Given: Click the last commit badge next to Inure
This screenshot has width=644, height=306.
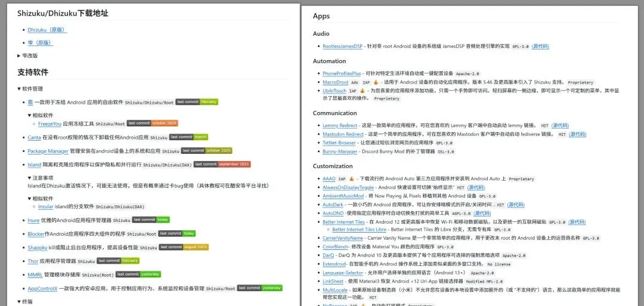Looking at the screenshot, I should pyautogui.click(x=151, y=220).
